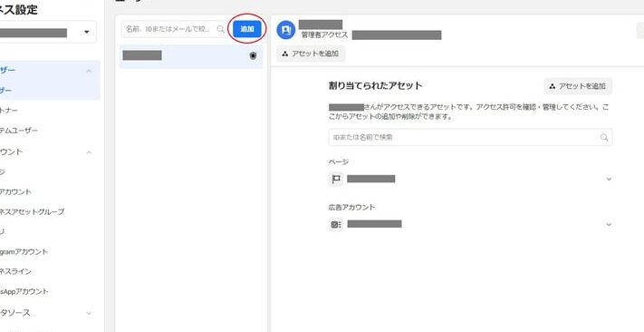Click the 広告アカウント section label in the assets panel
The height and width of the screenshot is (332, 644).
[x=351, y=208]
